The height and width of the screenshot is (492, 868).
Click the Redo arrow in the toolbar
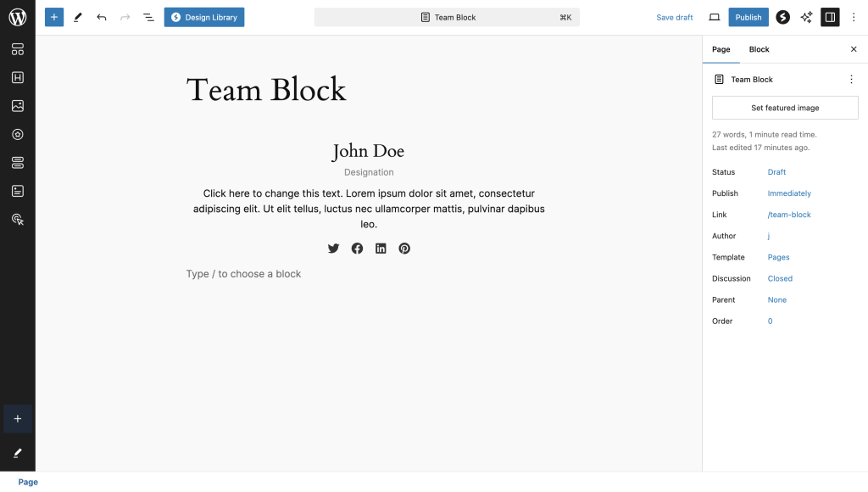click(x=125, y=17)
